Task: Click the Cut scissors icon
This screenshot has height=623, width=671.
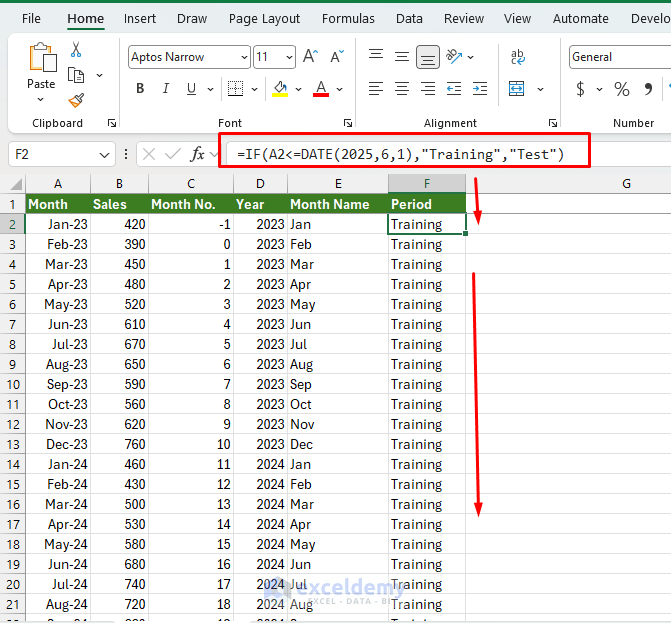Action: click(76, 50)
